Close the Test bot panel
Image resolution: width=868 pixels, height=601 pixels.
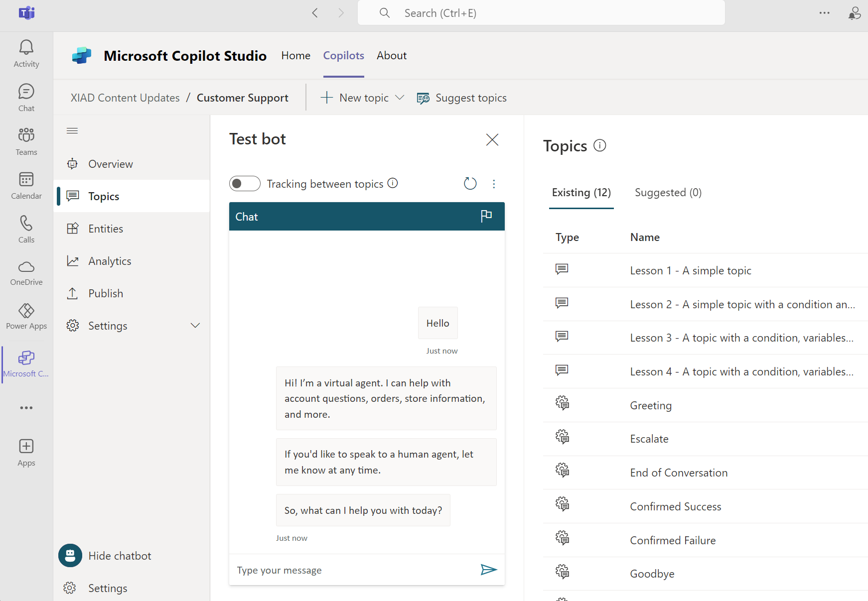(492, 139)
